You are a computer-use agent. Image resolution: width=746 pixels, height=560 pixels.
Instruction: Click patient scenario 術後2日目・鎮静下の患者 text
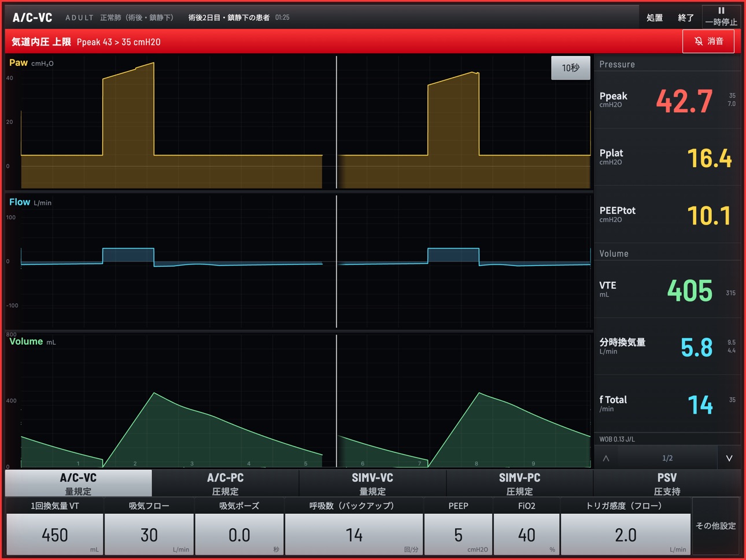229,17
